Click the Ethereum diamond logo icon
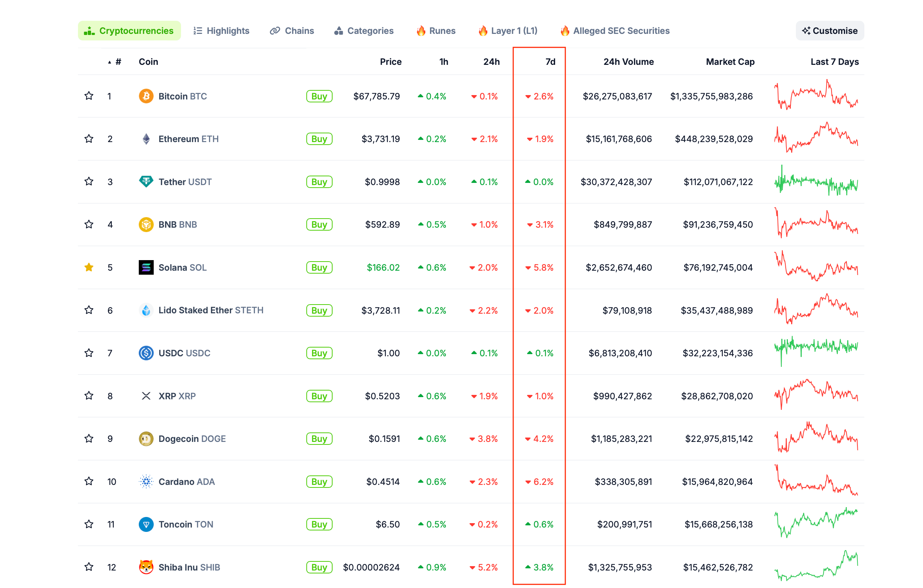The height and width of the screenshot is (588, 923). (x=146, y=139)
